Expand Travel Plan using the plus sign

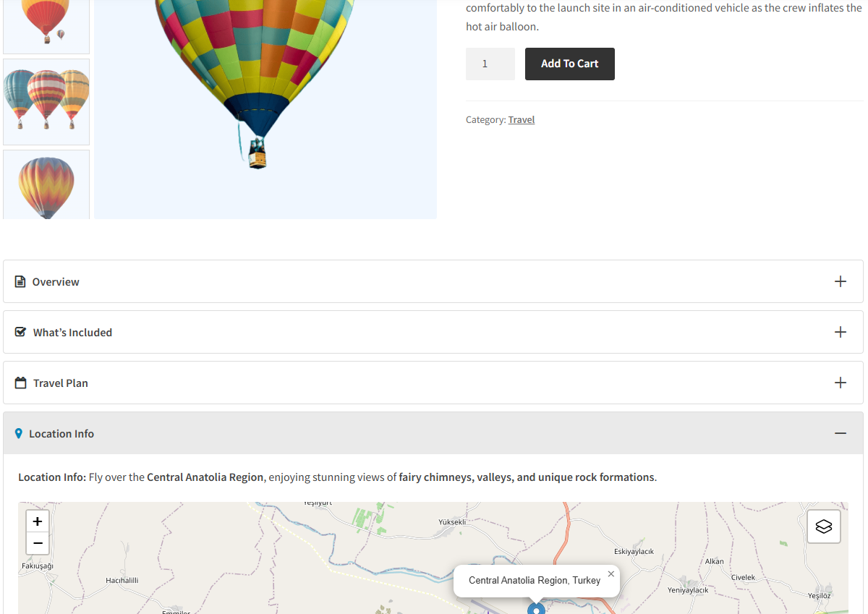pos(840,383)
